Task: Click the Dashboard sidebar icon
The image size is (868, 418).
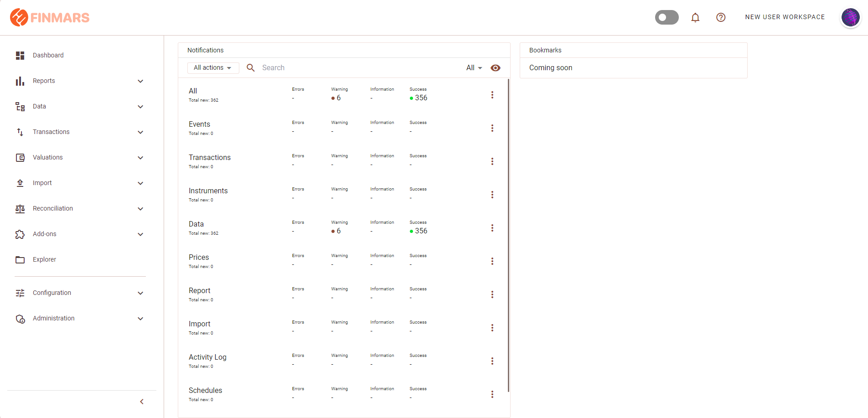Action: [x=20, y=56]
